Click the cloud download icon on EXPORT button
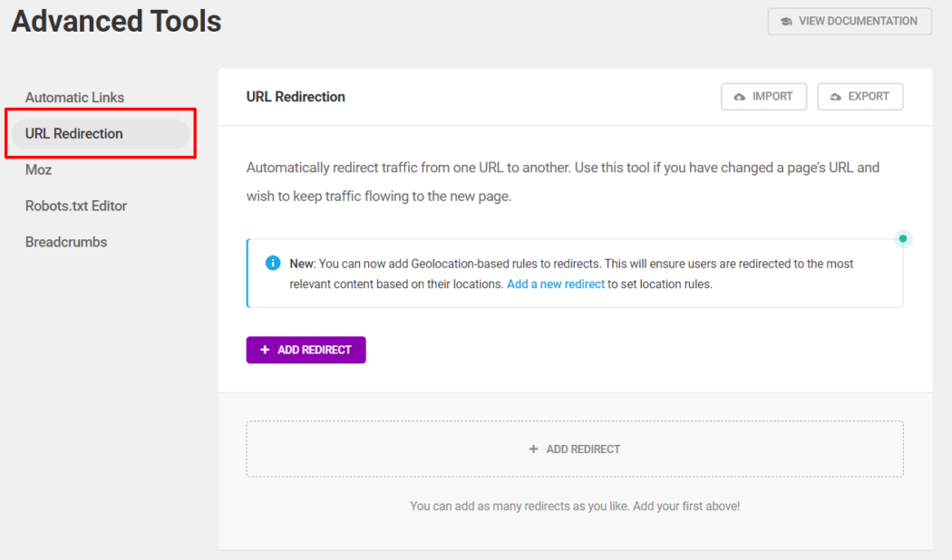952x560 pixels. (836, 96)
